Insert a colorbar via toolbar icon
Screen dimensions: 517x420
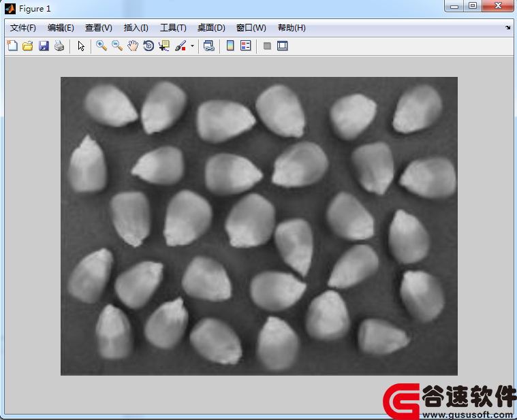[230, 46]
